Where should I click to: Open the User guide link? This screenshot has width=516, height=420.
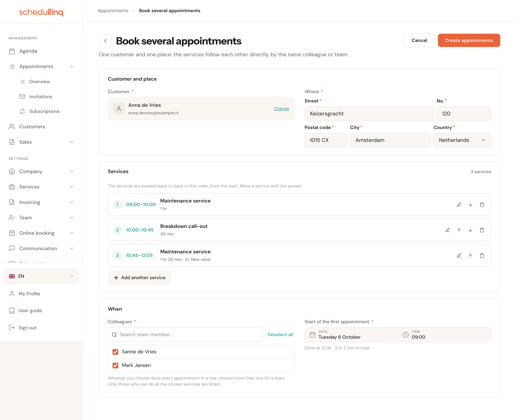(x=30, y=311)
